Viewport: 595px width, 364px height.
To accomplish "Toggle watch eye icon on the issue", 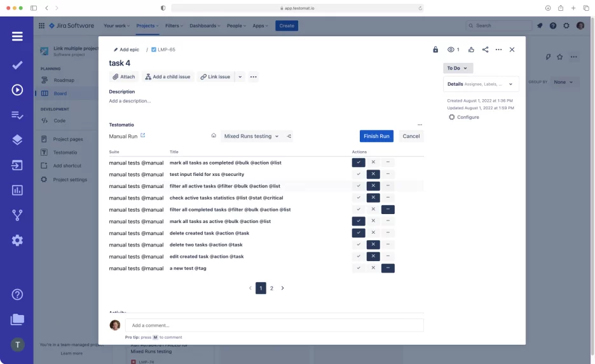I will pos(451,50).
